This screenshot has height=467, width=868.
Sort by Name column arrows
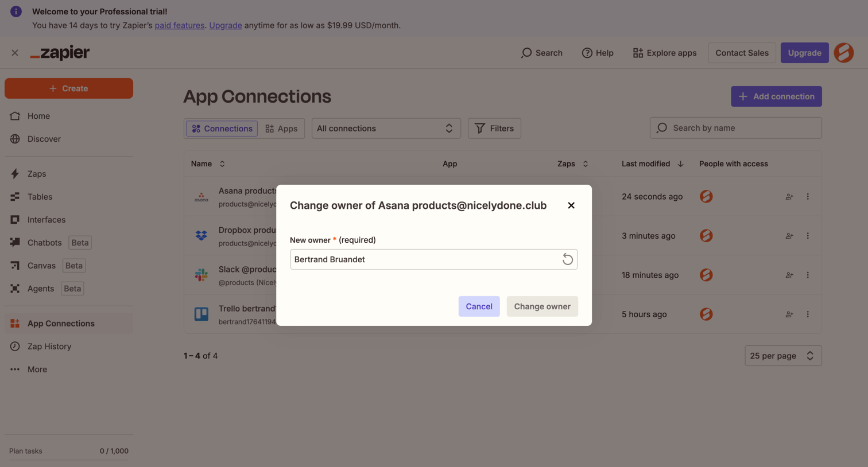click(222, 164)
